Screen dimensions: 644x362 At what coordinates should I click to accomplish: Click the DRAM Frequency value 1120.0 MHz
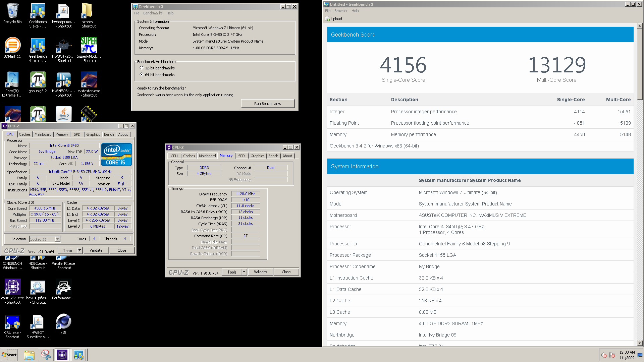point(246,194)
